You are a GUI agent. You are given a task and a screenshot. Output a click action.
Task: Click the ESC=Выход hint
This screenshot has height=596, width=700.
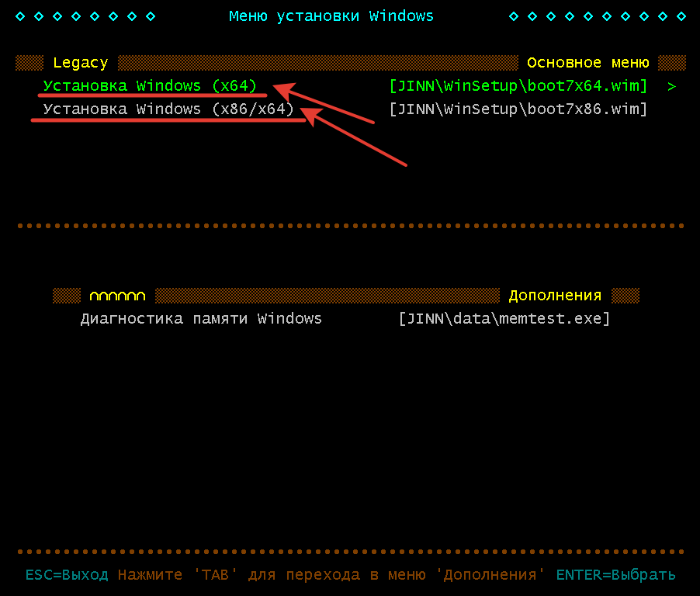point(67,574)
